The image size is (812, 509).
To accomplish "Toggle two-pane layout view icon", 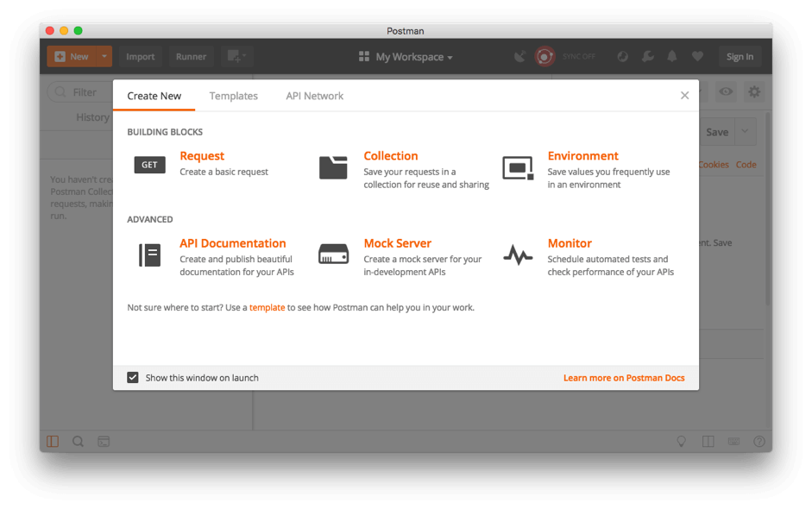I will [x=708, y=442].
